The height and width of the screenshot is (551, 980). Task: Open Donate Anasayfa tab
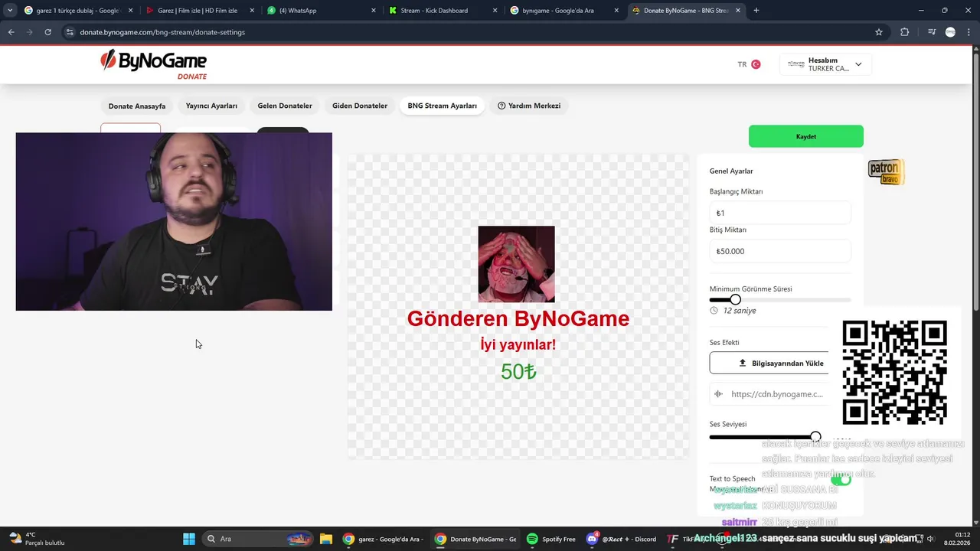pos(137,106)
